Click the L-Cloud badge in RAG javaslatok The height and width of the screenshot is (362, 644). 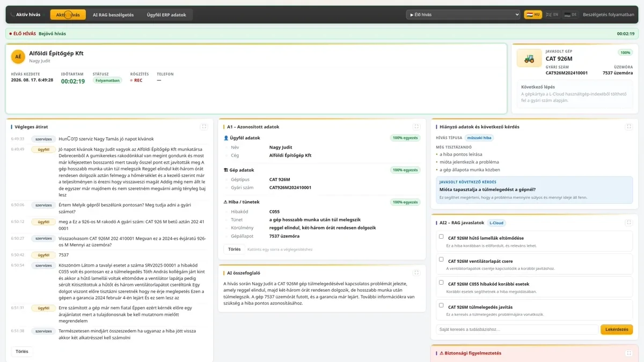tap(497, 223)
